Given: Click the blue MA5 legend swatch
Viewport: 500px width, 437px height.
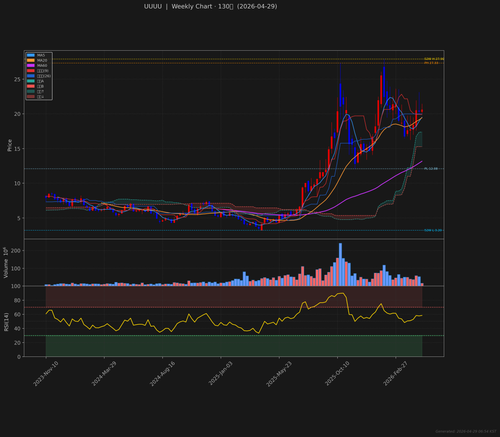Looking at the screenshot, I should [x=31, y=55].
